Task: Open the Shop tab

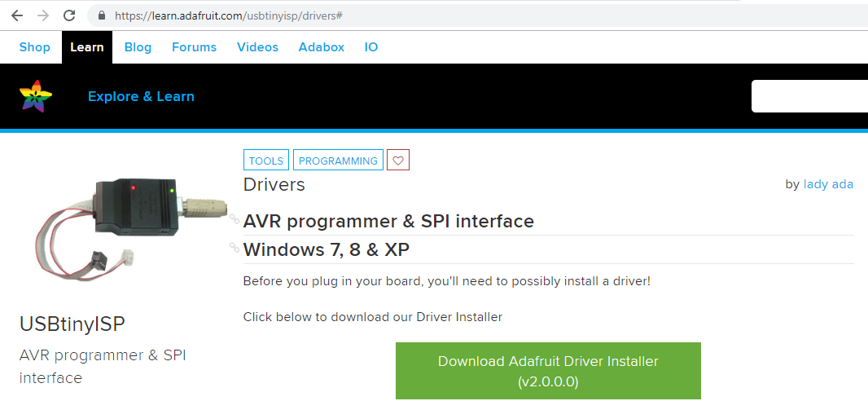Action: (35, 47)
